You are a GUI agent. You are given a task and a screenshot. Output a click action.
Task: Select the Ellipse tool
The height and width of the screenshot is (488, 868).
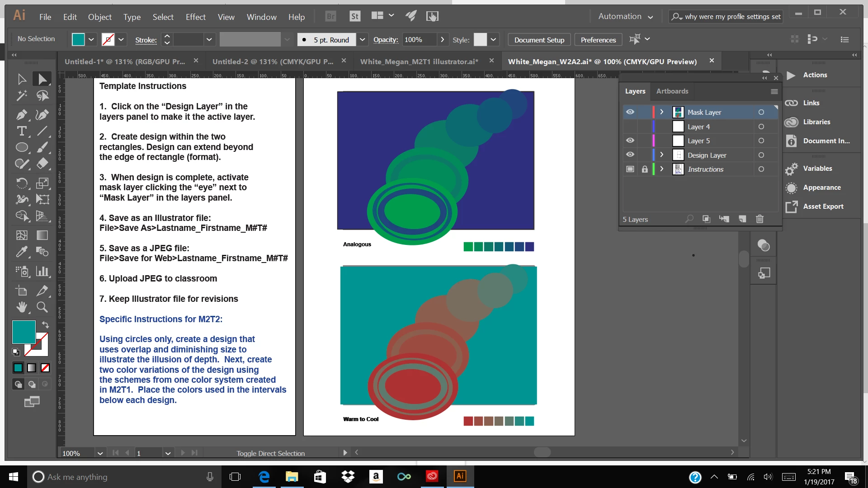point(21,148)
